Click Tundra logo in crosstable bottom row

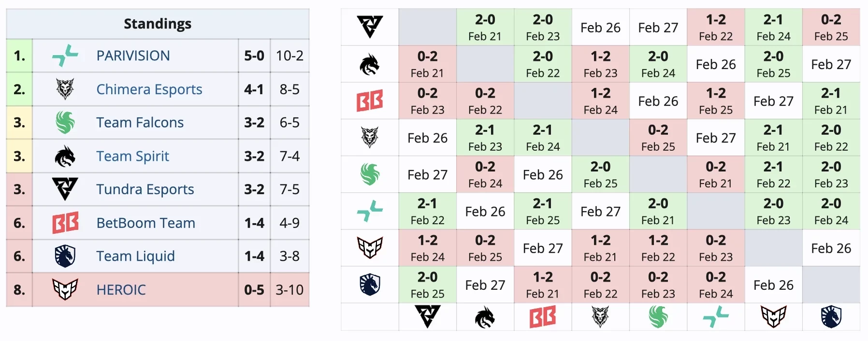click(427, 317)
